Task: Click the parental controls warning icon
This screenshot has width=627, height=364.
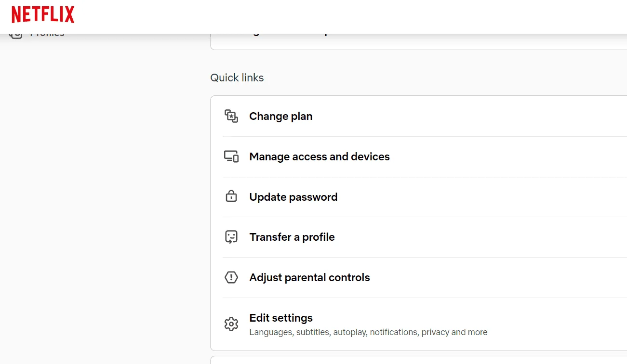Action: pyautogui.click(x=231, y=277)
